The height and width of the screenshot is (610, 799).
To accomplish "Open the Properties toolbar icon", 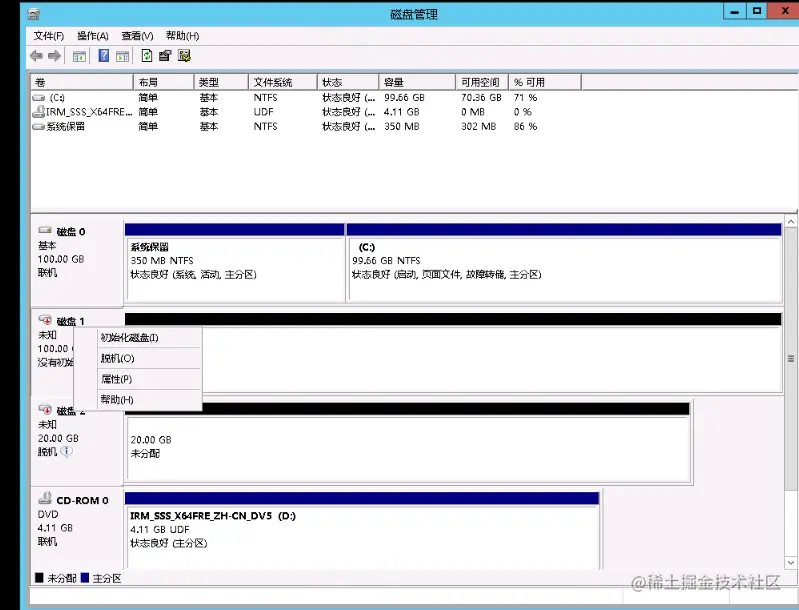I will point(165,56).
